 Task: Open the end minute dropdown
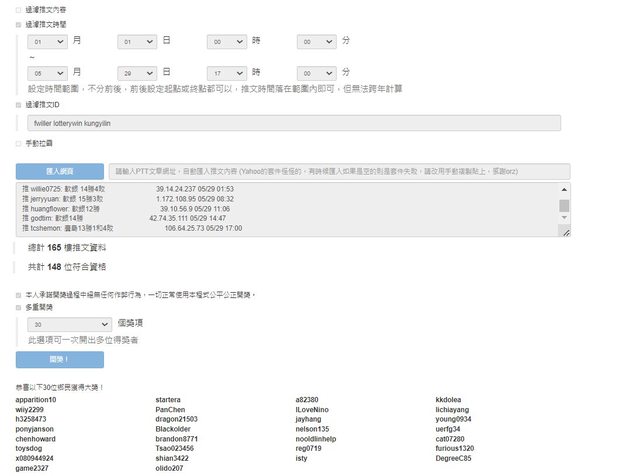coord(318,73)
